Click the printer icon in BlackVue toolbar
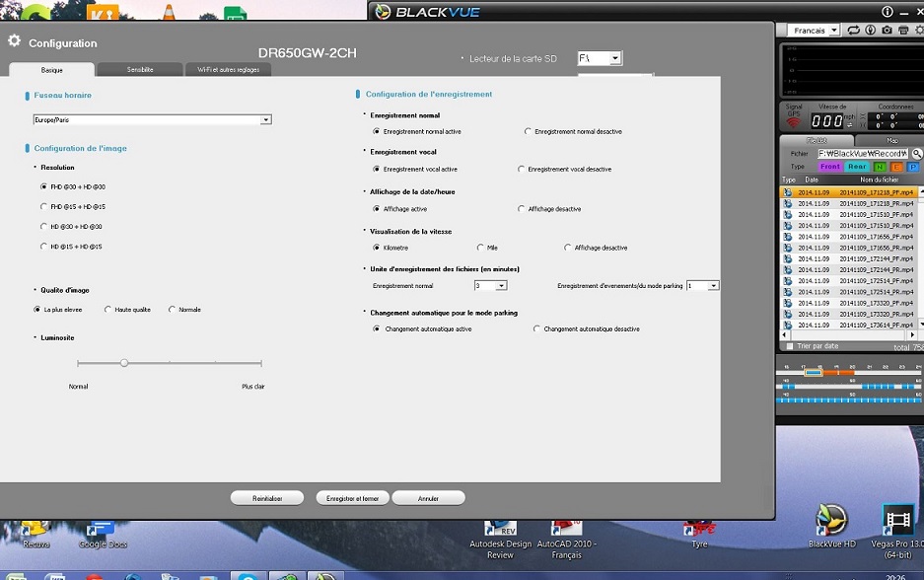924x580 pixels. (x=902, y=30)
